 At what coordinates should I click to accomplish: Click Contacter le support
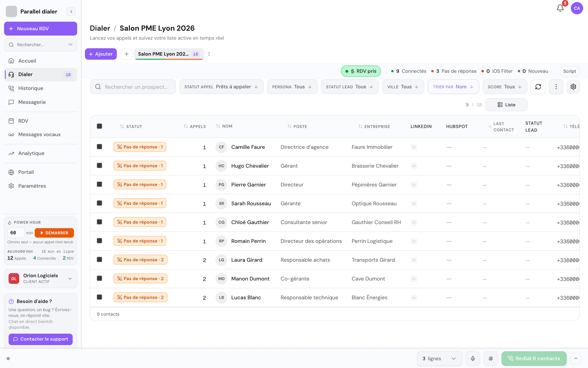pos(41,339)
